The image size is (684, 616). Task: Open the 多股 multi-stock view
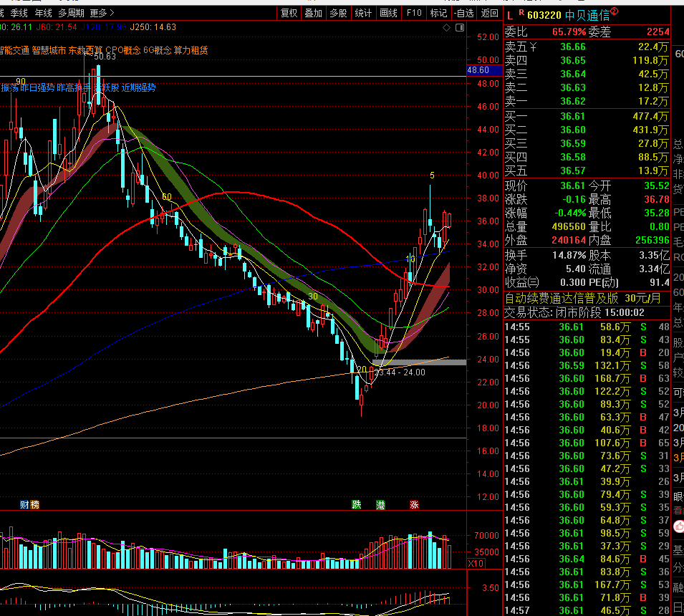(338, 13)
